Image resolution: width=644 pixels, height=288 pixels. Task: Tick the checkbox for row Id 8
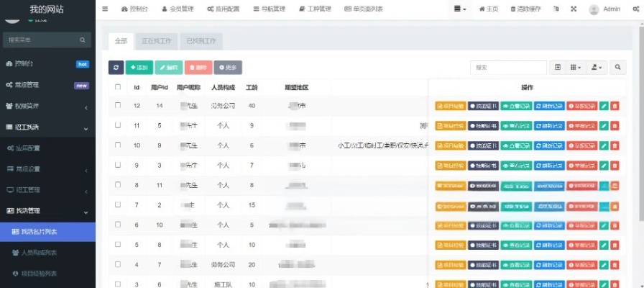118,185
